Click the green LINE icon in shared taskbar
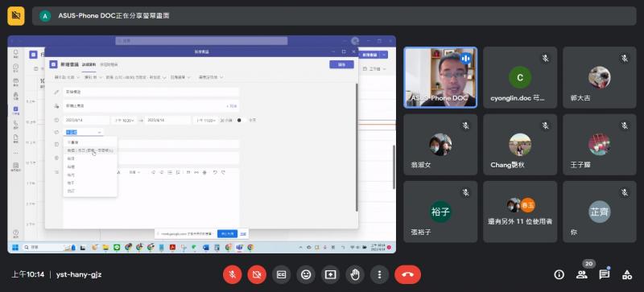Image resolution: width=644 pixels, height=292 pixels. click(117, 247)
